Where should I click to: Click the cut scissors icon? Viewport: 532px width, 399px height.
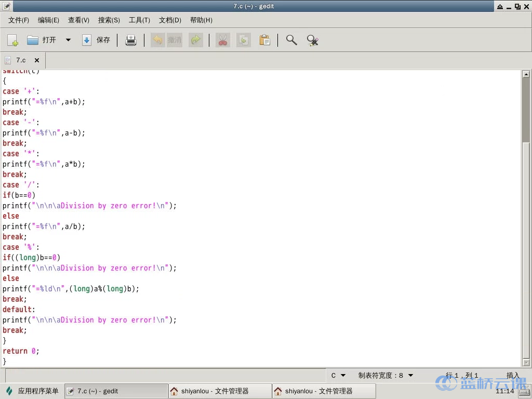[x=223, y=40]
